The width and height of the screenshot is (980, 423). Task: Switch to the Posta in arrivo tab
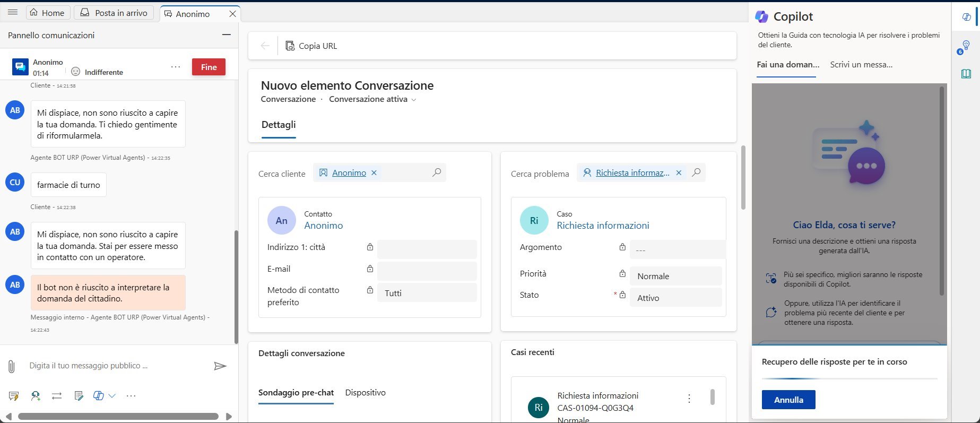click(114, 13)
